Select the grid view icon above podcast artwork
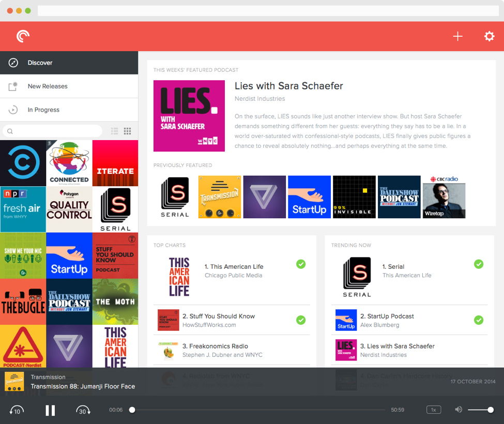This screenshot has height=424, width=504. [127, 131]
